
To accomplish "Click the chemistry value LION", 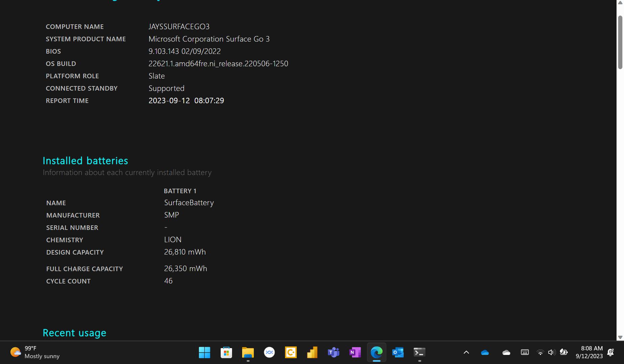I will (173, 240).
